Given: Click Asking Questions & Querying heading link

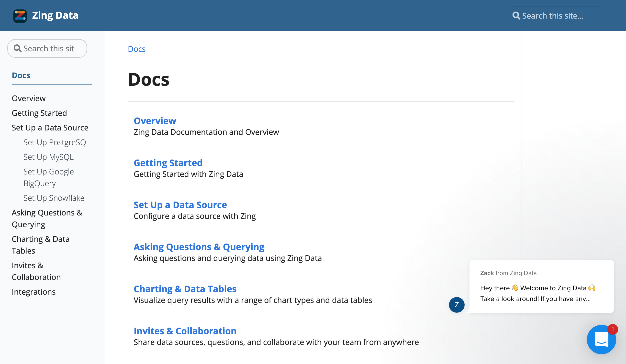Looking at the screenshot, I should 199,247.
